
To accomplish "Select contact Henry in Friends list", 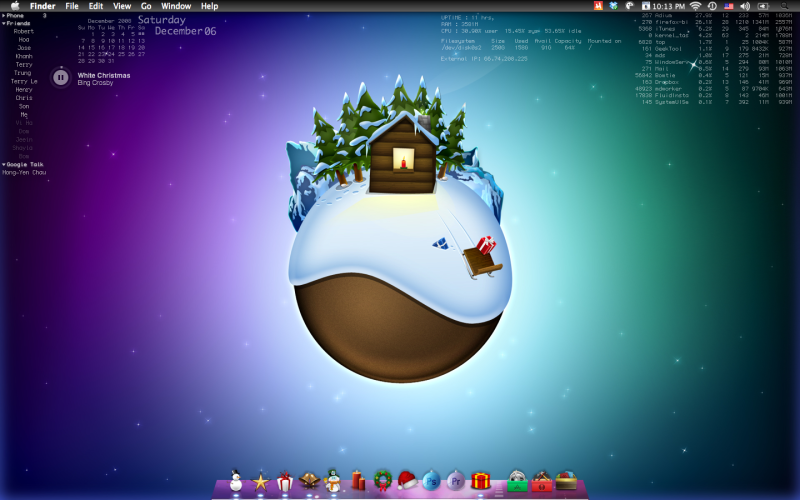I will coord(24,89).
